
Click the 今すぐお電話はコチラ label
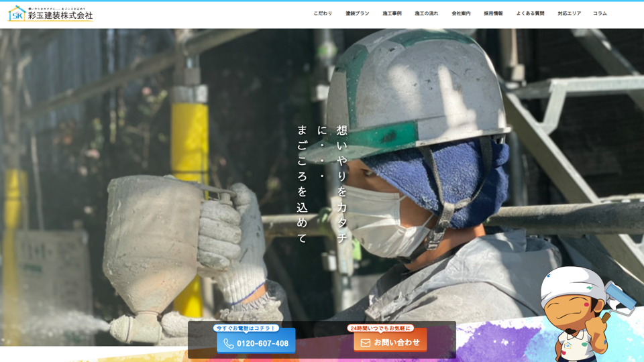click(246, 328)
